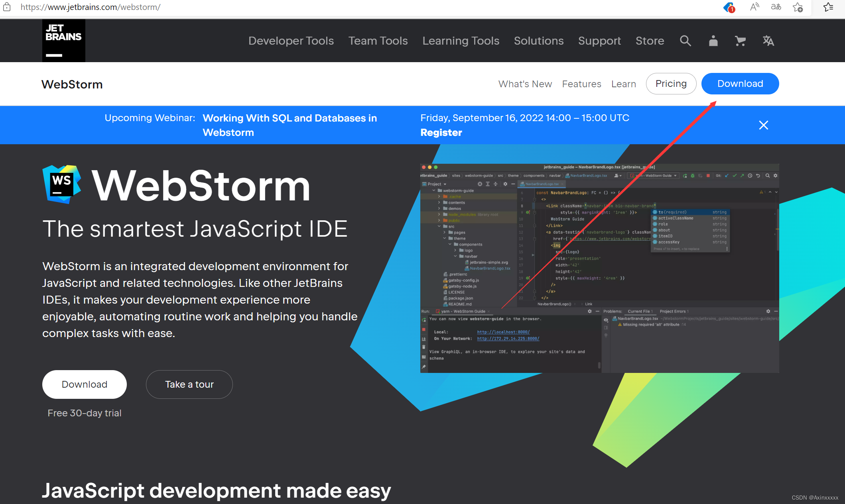This screenshot has height=504, width=845.
Task: Click the browser address bar URL
Action: click(x=90, y=7)
